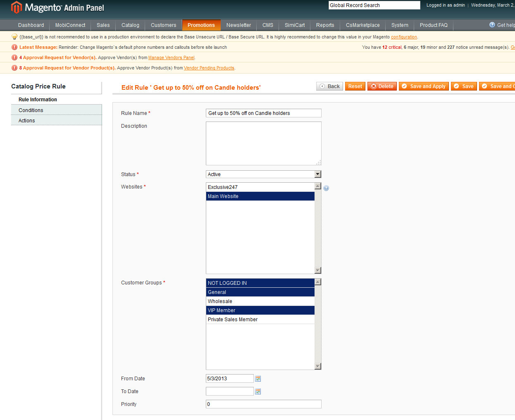This screenshot has height=420, width=515.
Task: Click the Save button
Action: click(x=464, y=86)
